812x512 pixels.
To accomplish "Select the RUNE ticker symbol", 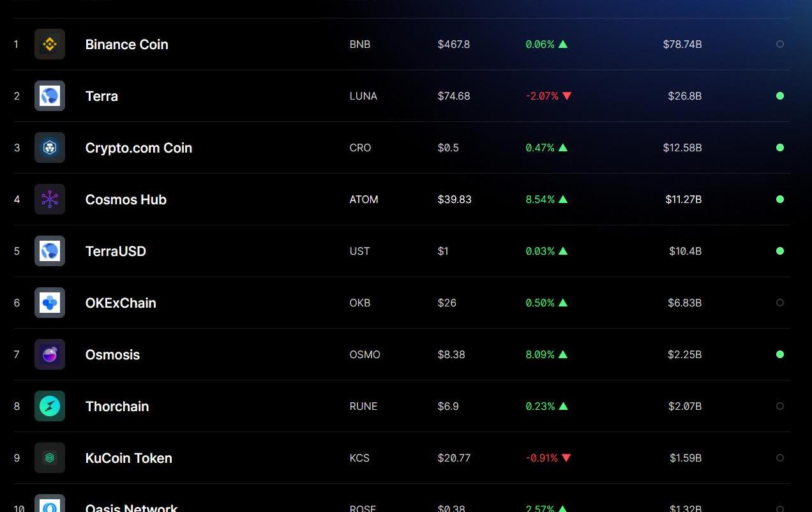I will pos(363,406).
